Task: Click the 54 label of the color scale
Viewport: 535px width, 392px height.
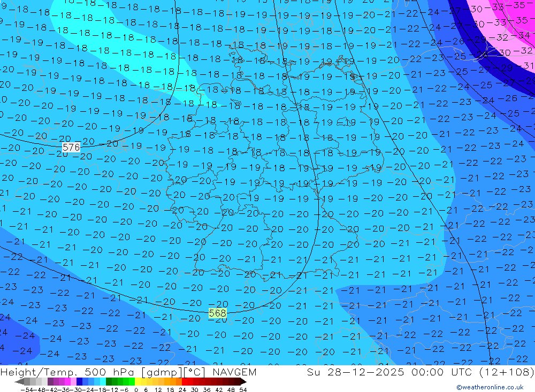Action: [243, 390]
